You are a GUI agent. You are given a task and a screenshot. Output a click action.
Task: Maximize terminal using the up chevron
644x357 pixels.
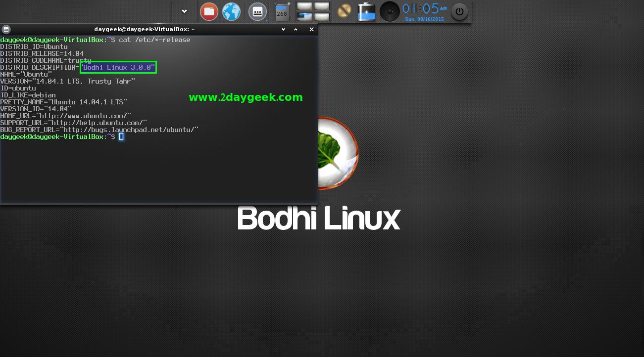(x=296, y=29)
